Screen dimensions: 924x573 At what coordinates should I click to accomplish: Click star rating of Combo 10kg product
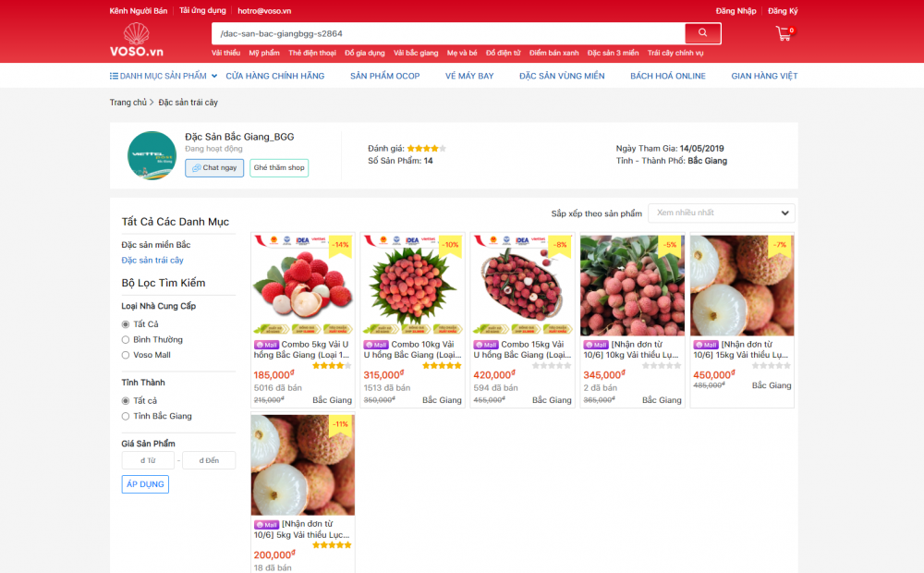tap(442, 365)
